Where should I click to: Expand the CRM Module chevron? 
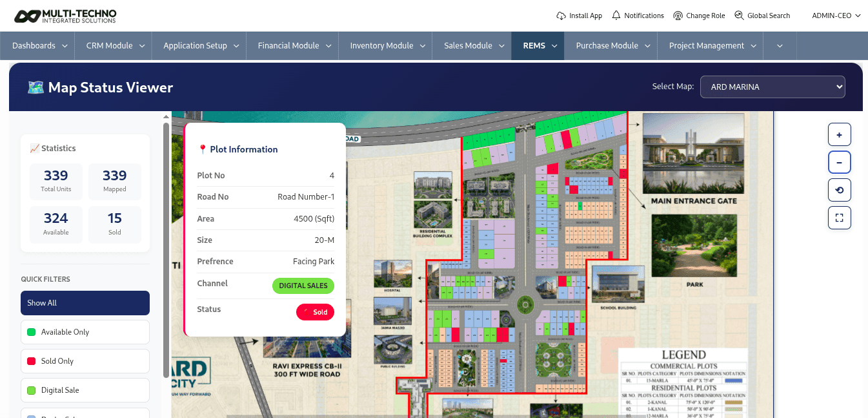click(143, 46)
